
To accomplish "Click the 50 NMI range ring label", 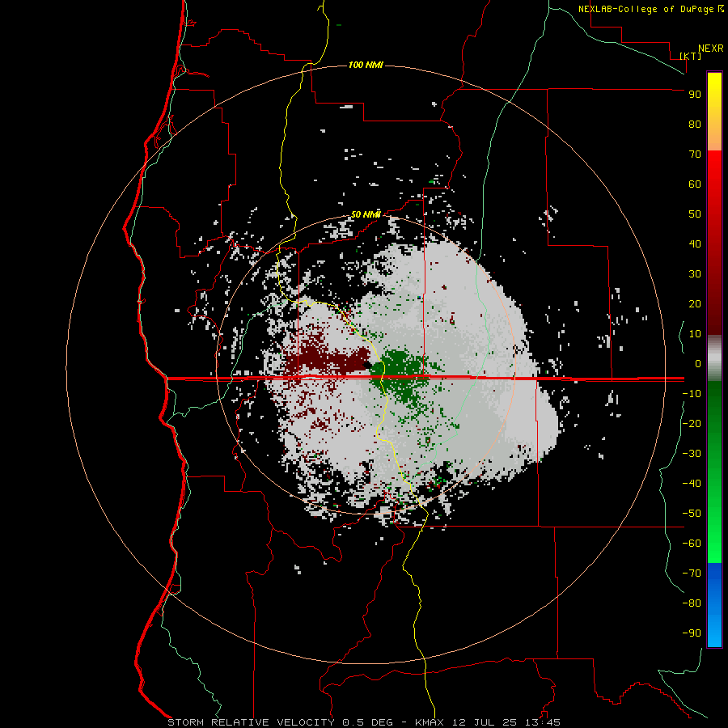I will (x=366, y=214).
